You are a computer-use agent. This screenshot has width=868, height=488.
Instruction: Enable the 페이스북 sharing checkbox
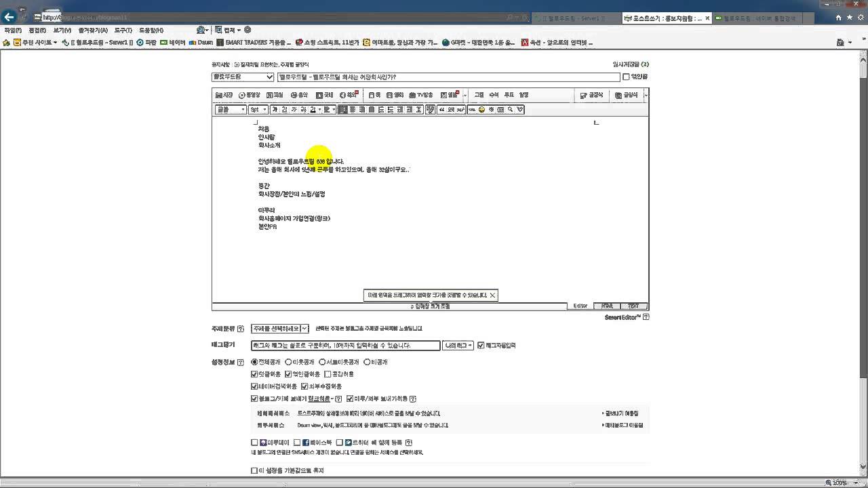[297, 443]
